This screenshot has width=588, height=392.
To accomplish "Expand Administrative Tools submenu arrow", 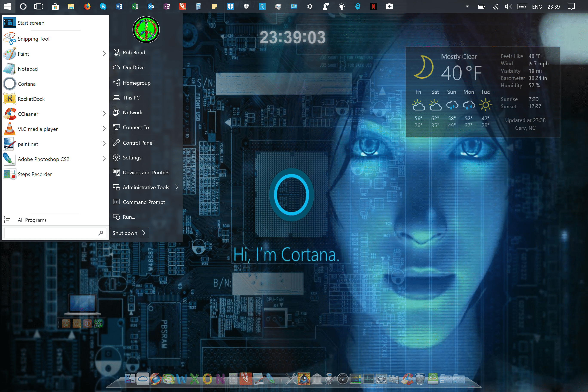I will (x=177, y=187).
